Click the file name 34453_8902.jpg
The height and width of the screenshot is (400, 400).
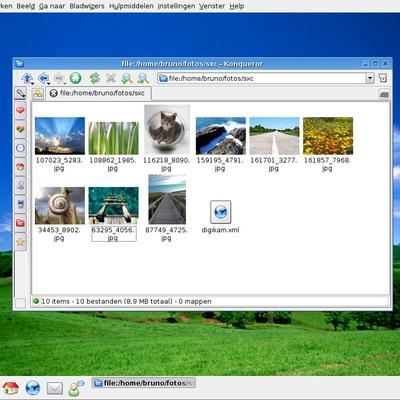(x=59, y=234)
